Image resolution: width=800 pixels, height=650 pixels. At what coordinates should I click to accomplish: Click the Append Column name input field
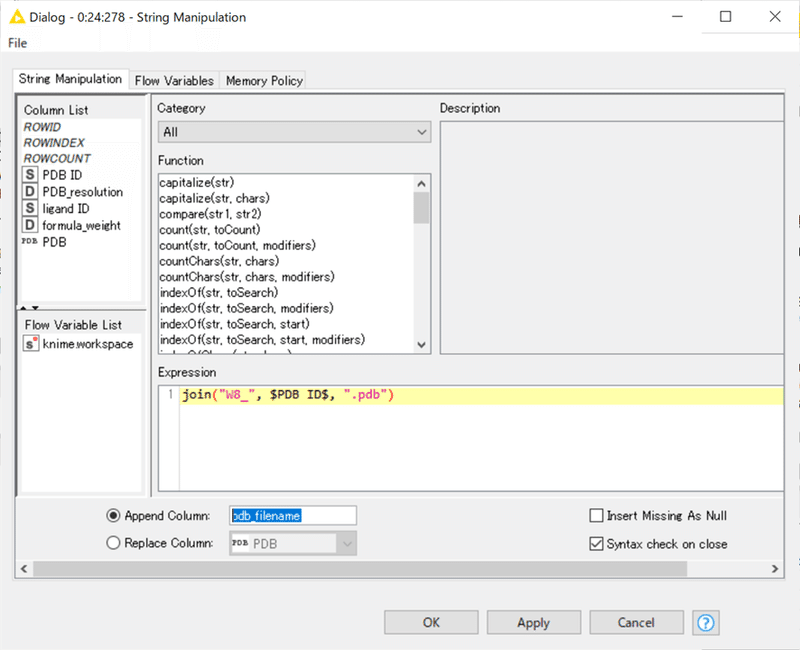(x=293, y=516)
